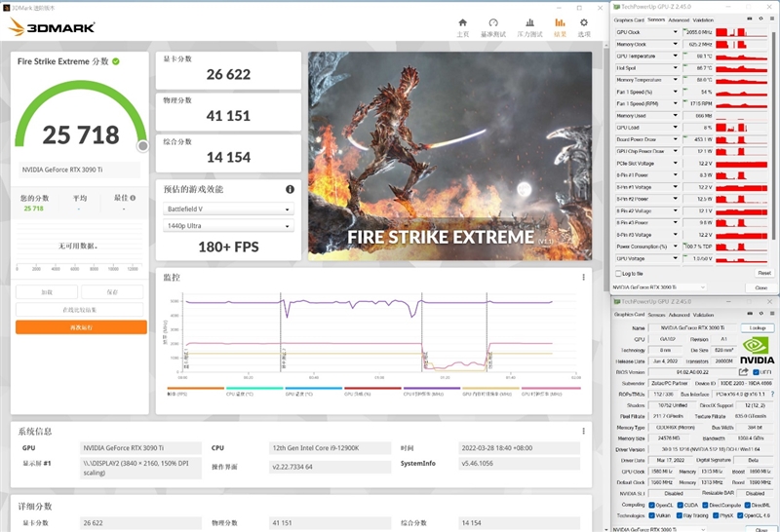Image resolution: width=780 pixels, height=532 pixels.
Task: Click the Bus Interface question mark icon
Action: tap(772, 394)
